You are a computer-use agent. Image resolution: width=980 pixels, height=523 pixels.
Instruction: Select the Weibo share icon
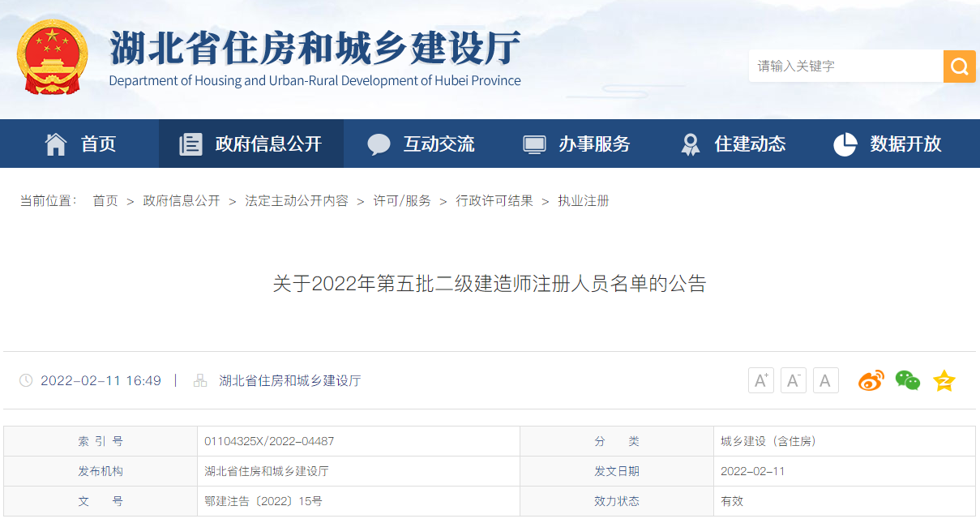point(871,379)
